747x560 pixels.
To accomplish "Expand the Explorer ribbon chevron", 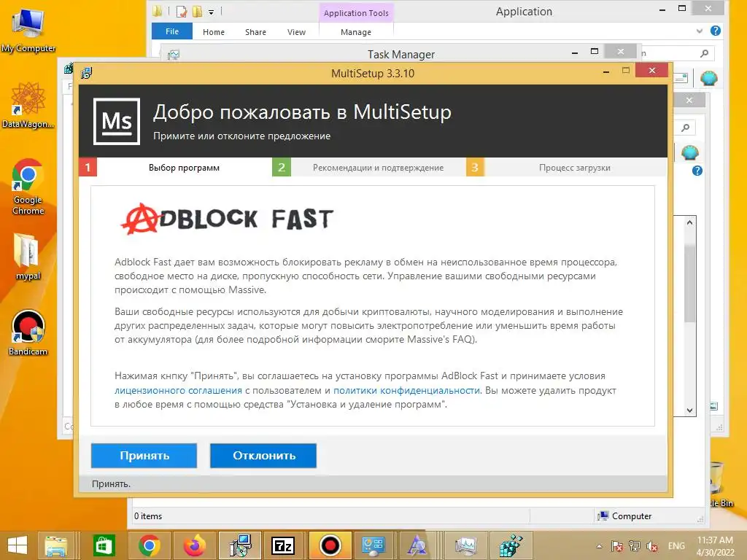I will 700,31.
